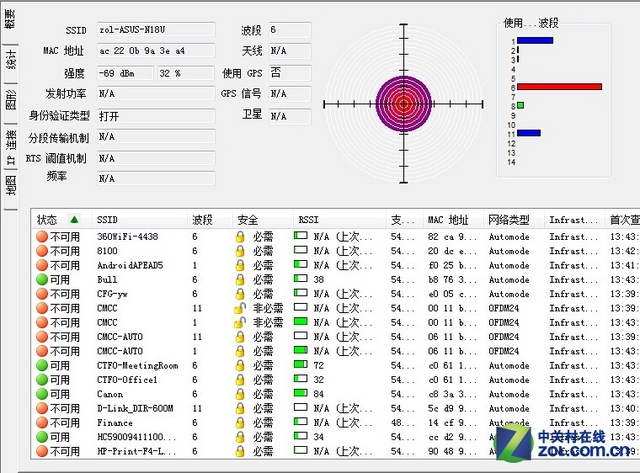This screenshot has width=640, height=473.
Task: Click the RSSI value 84 for Canon
Action: 318,394
